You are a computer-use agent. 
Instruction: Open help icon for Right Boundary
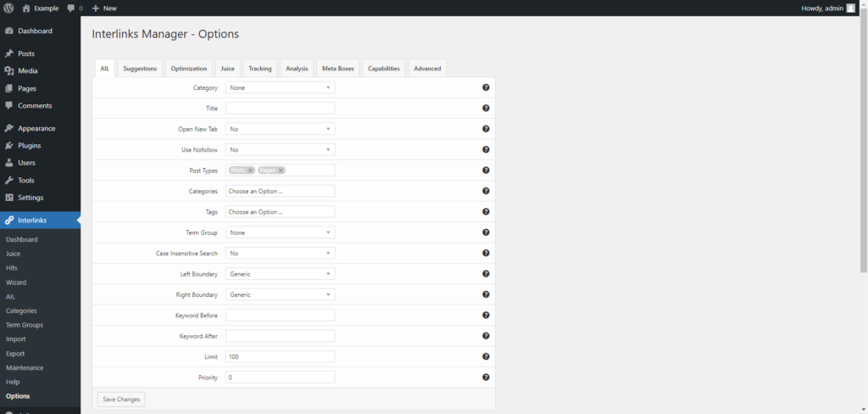[x=486, y=294]
